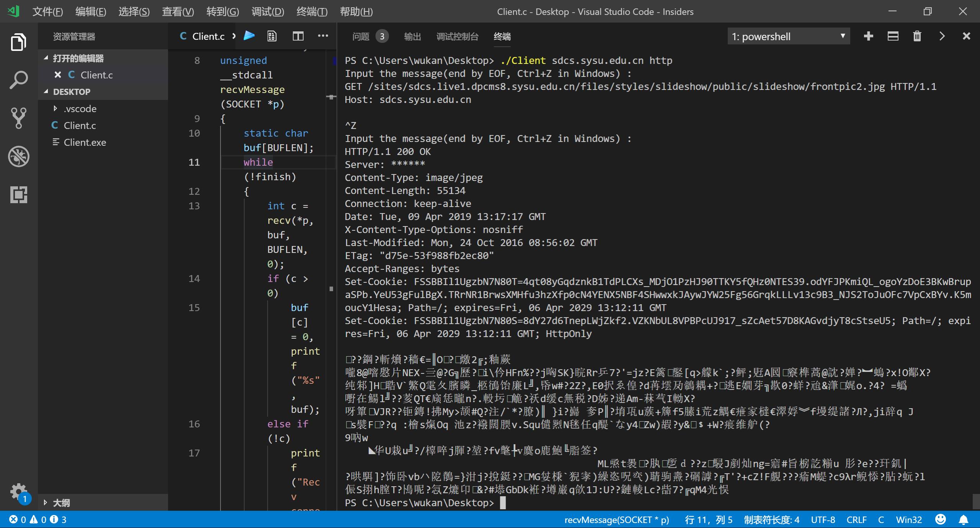Kill terminal with trash can icon
This screenshot has height=528, width=980.
click(x=917, y=36)
